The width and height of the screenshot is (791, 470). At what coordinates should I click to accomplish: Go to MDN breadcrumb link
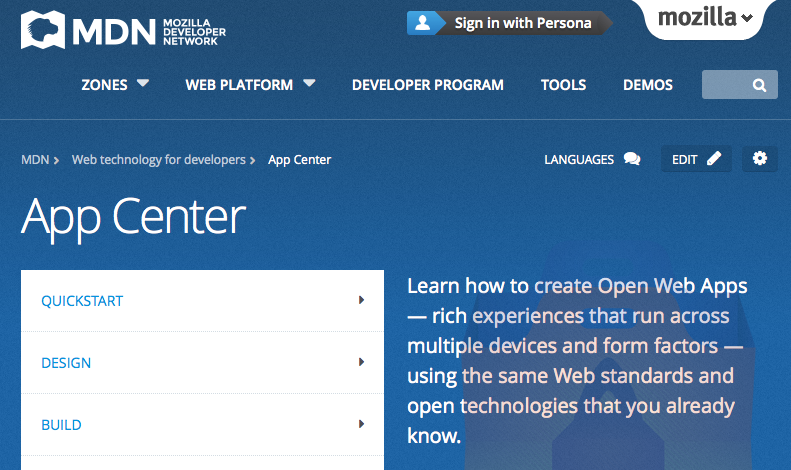coord(35,160)
